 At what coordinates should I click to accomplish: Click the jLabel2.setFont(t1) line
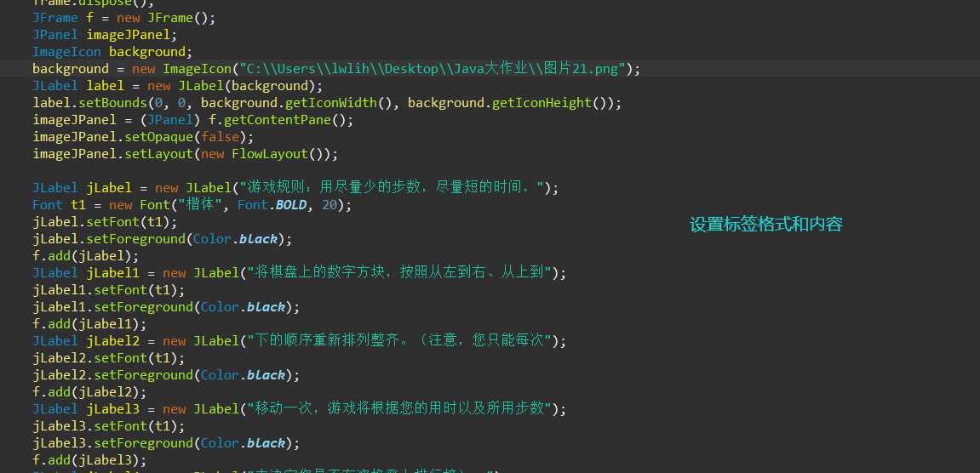point(109,358)
